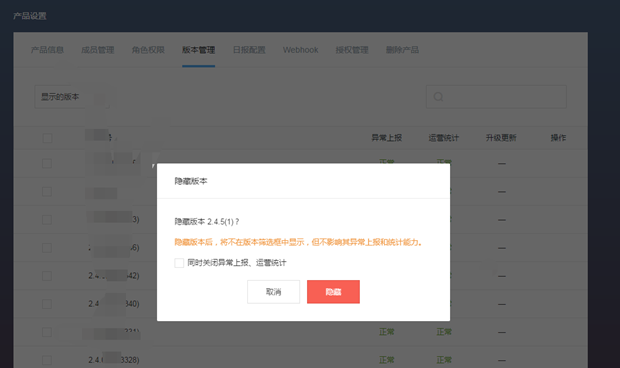Image resolution: width=620 pixels, height=368 pixels.
Task: Check the row checkbox for version ending 3328)
Action: coord(47,360)
